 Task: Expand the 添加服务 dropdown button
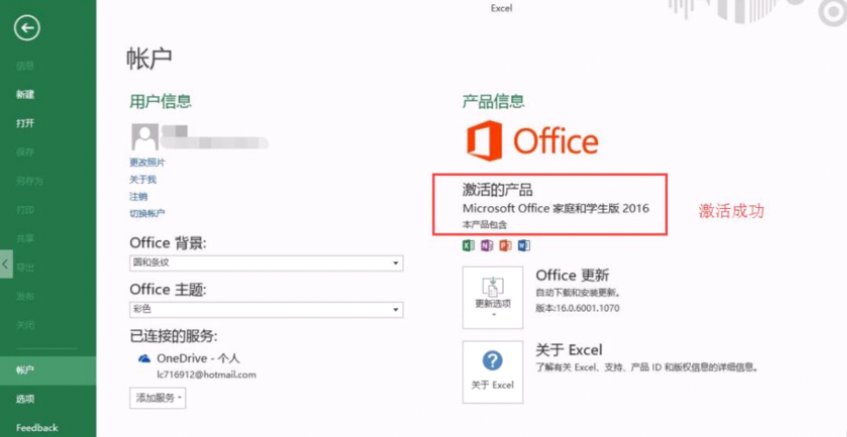(158, 398)
